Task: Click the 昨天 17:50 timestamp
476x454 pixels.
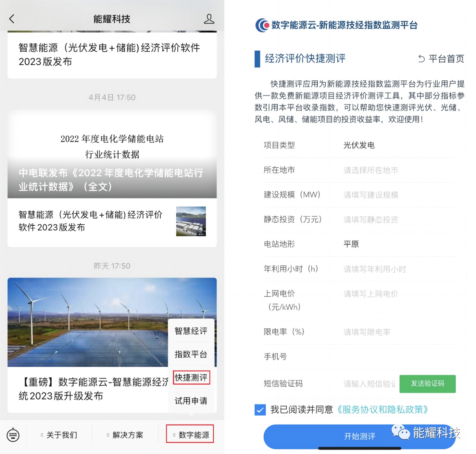Action: pyautogui.click(x=112, y=266)
